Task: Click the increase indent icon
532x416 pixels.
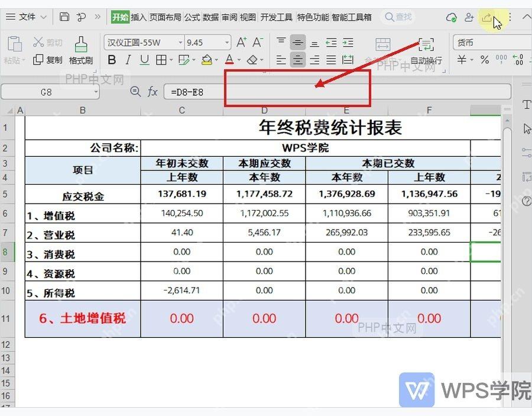Action: pyautogui.click(x=348, y=43)
